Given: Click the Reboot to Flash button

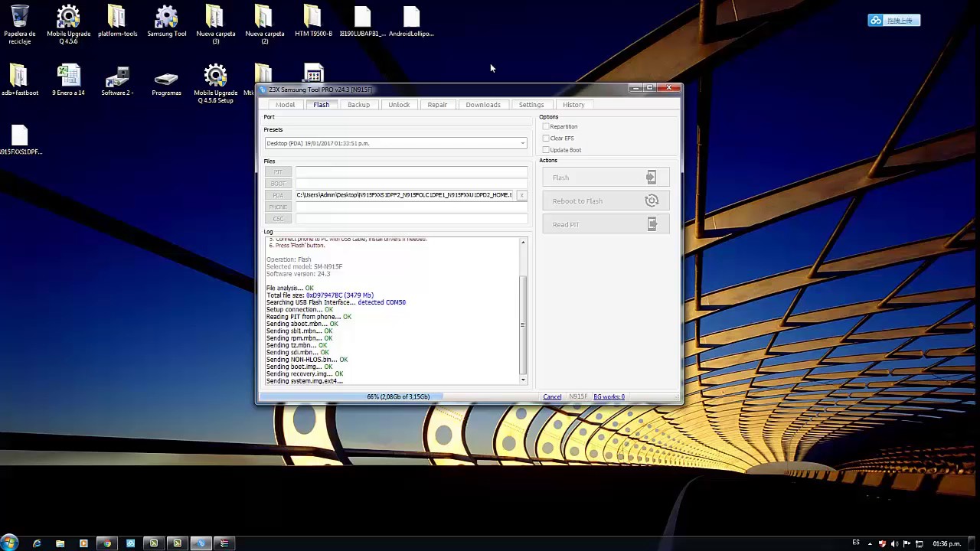Looking at the screenshot, I should tap(606, 201).
